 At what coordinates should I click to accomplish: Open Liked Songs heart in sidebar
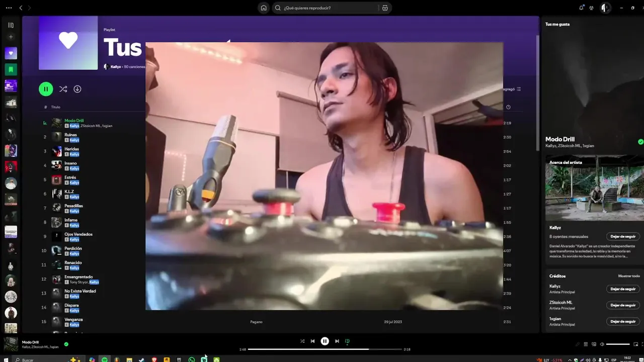click(11, 53)
